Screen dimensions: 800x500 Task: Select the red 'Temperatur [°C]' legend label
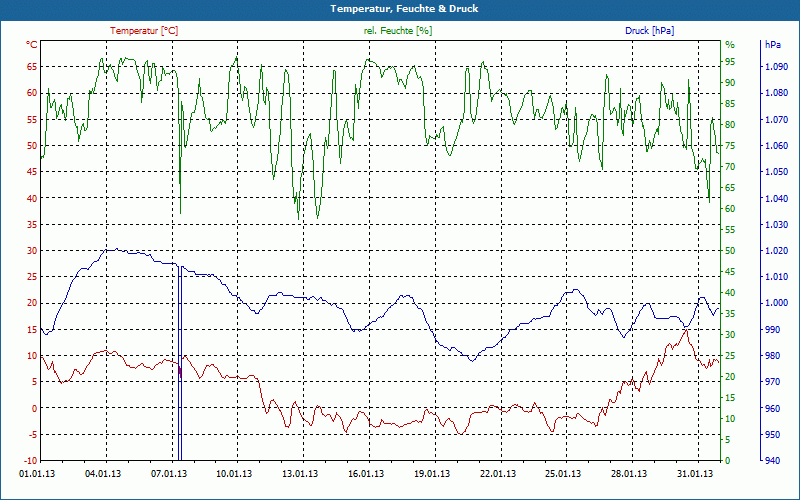[x=144, y=31]
